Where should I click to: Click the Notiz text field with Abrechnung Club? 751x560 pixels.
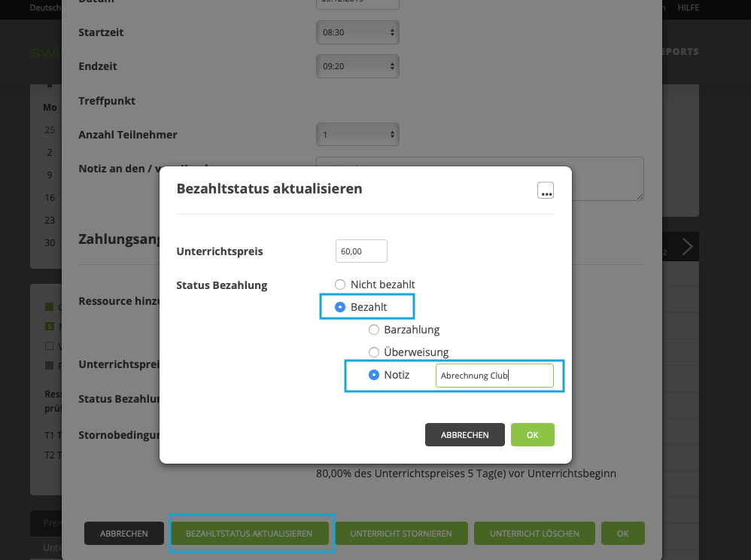pyautogui.click(x=494, y=376)
